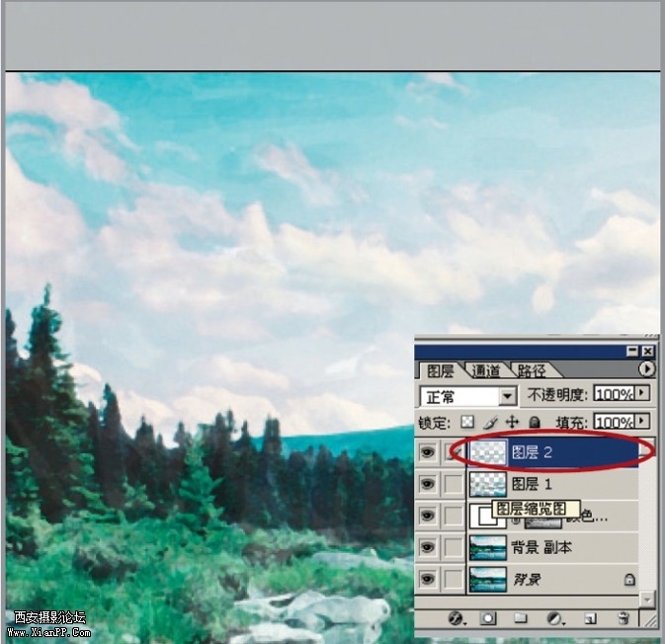Switch to the 路径 tab

click(531, 371)
